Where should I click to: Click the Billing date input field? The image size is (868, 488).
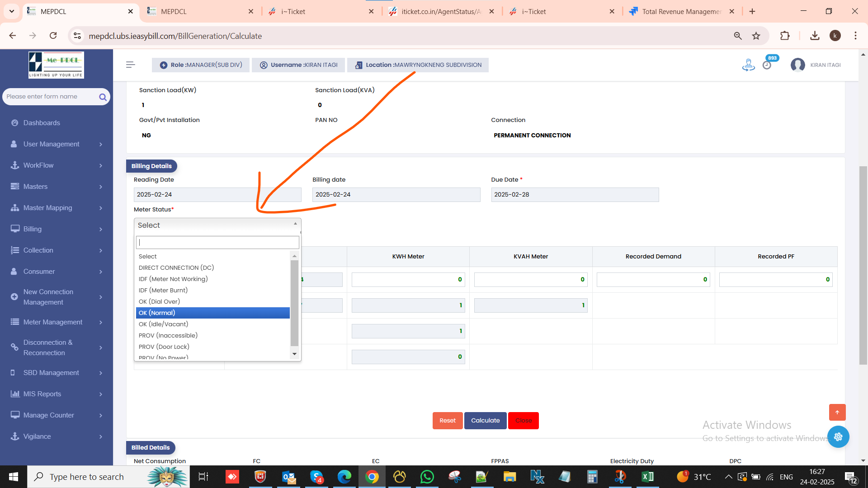coord(396,194)
